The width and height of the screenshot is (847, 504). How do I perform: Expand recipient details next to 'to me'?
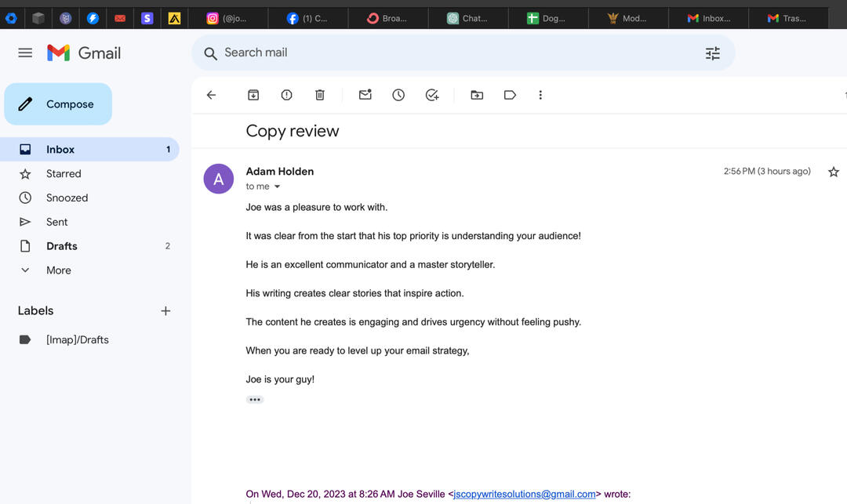(277, 187)
